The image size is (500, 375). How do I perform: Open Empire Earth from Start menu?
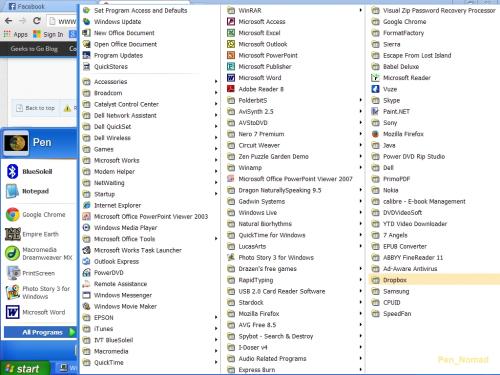click(x=40, y=234)
